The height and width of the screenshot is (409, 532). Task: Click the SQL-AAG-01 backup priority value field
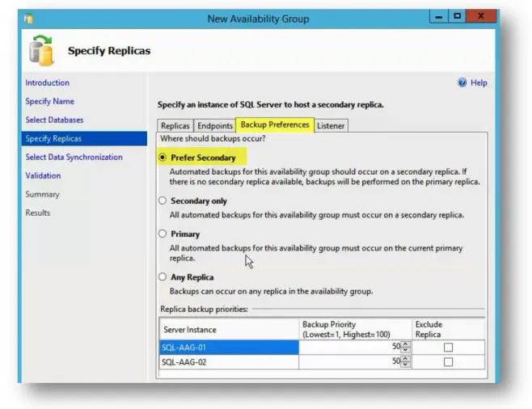coord(350,348)
